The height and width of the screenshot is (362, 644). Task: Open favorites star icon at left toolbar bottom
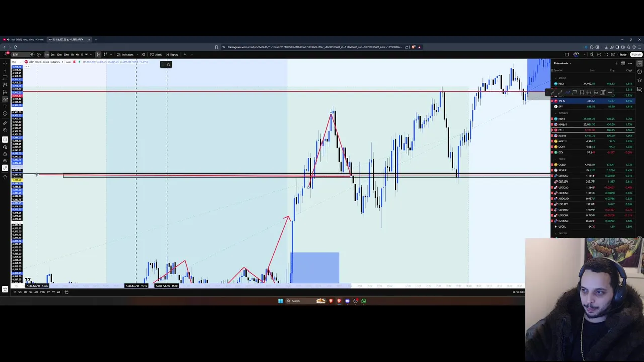click(x=5, y=289)
